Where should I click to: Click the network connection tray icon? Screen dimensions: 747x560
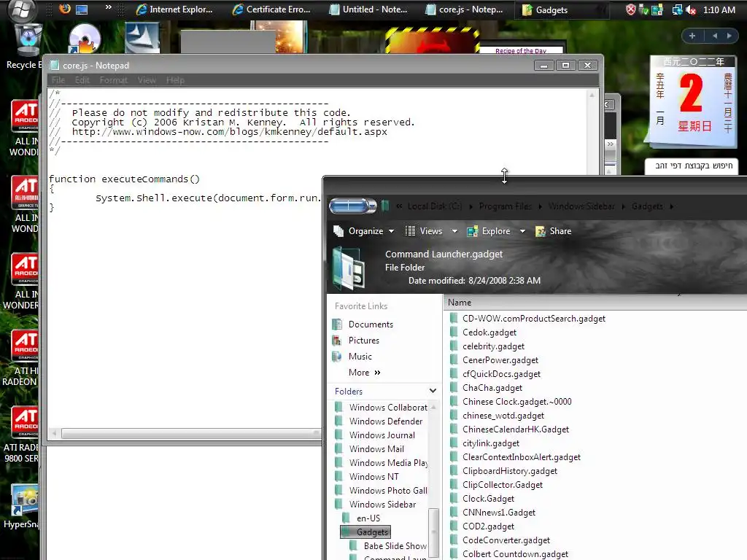(677, 9)
